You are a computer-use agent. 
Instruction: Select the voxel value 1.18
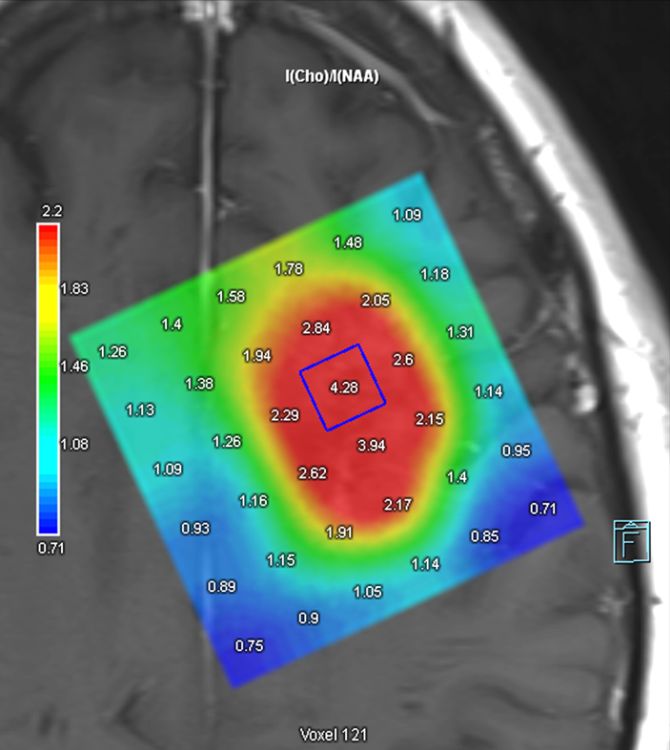(x=435, y=274)
